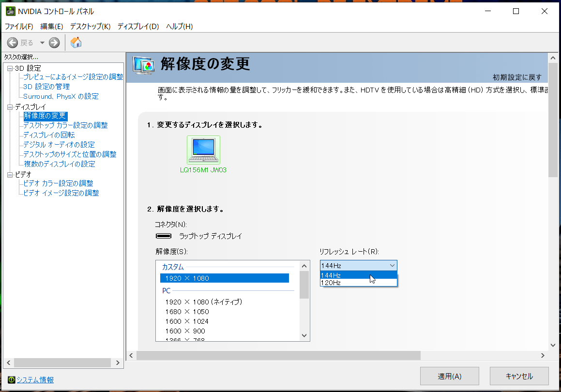Screen dimensions: 561x392
Task: Select 1680 × 1050 resolution
Action: coord(187,312)
